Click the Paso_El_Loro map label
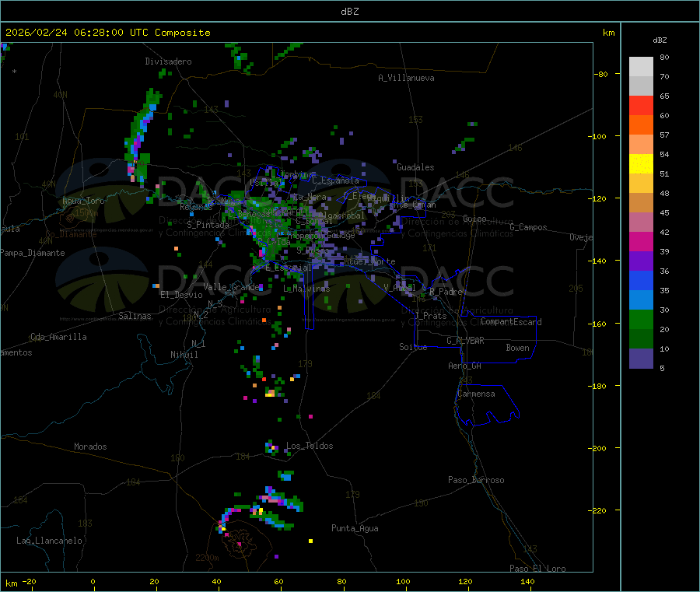 (537, 569)
